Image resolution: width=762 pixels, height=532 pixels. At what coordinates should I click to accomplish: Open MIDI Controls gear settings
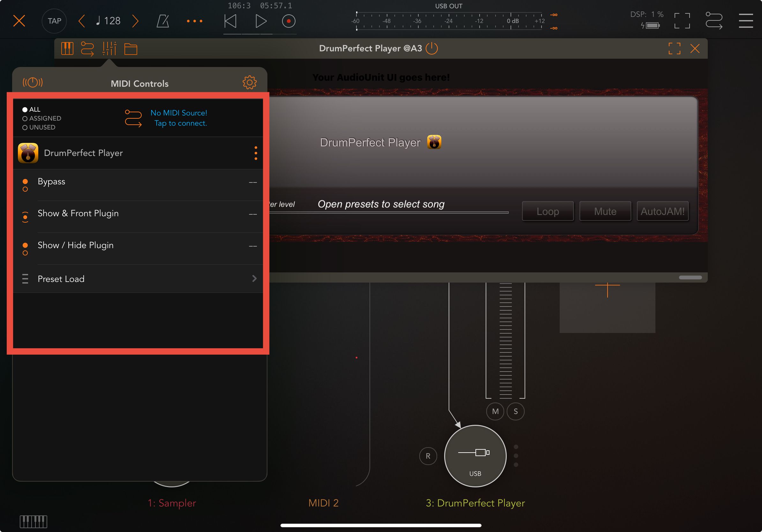pos(250,82)
